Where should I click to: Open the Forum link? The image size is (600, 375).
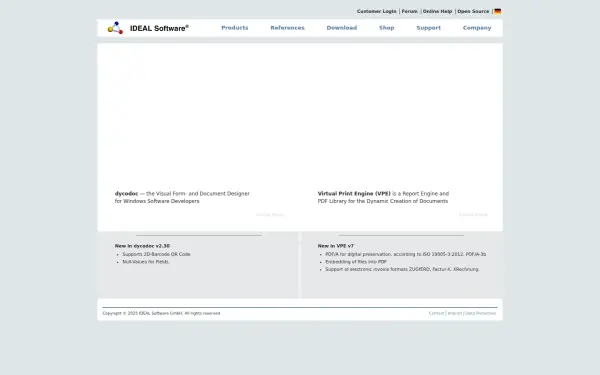point(409,11)
